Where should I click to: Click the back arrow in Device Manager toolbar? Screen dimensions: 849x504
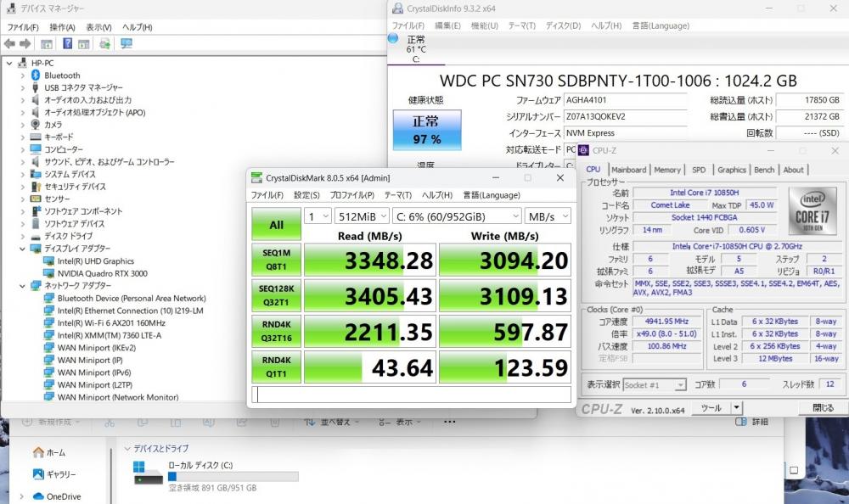pyautogui.click(x=9, y=44)
